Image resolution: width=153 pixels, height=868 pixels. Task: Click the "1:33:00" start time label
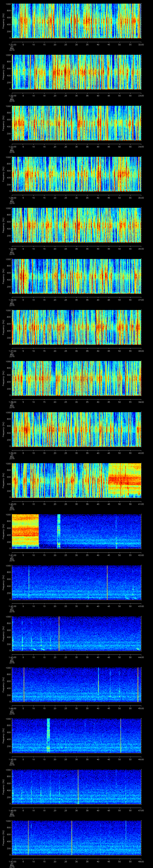[12, 147]
